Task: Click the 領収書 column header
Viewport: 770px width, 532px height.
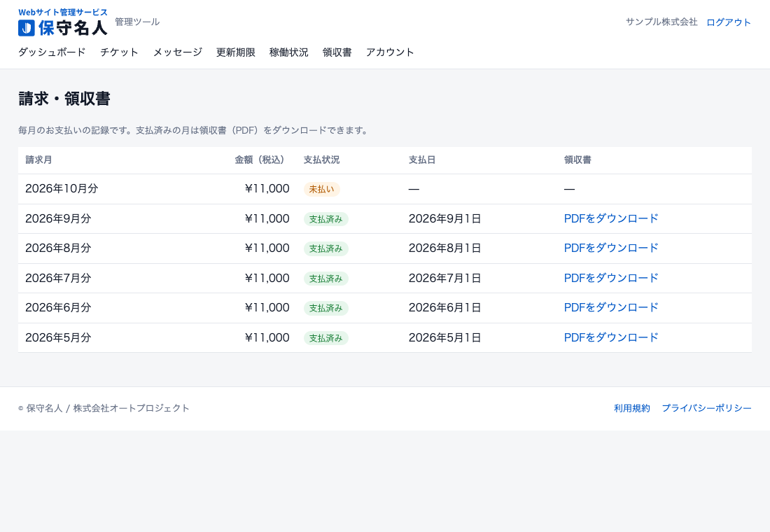Action: (x=577, y=160)
